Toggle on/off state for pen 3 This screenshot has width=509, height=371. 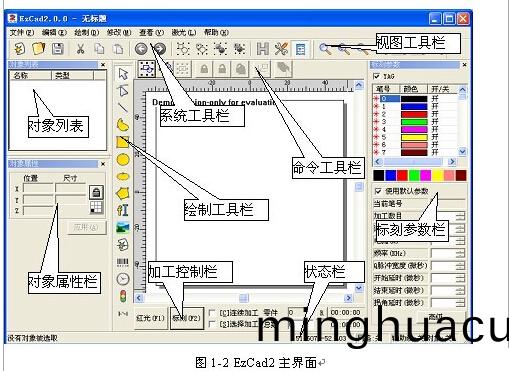(435, 122)
